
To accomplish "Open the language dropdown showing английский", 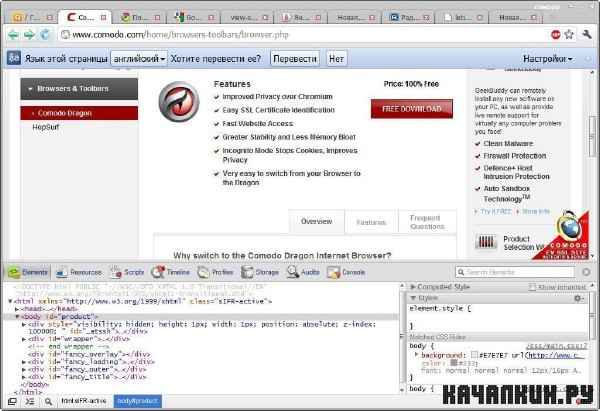I will pyautogui.click(x=139, y=59).
